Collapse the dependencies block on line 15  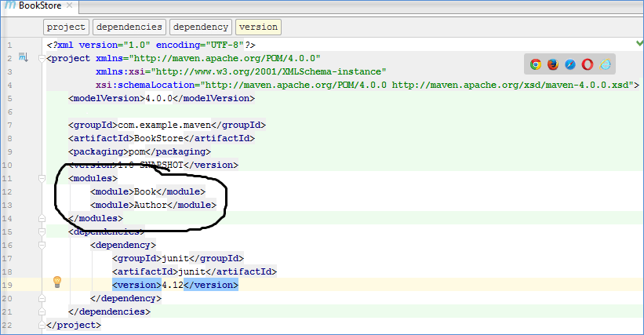pyautogui.click(x=42, y=231)
